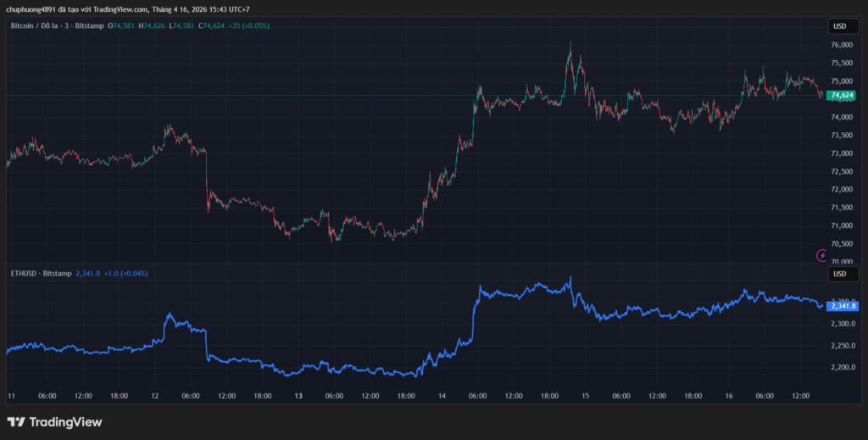The image size is (868, 440).
Task: Click date marker 15 on time axis
Action: [585, 396]
